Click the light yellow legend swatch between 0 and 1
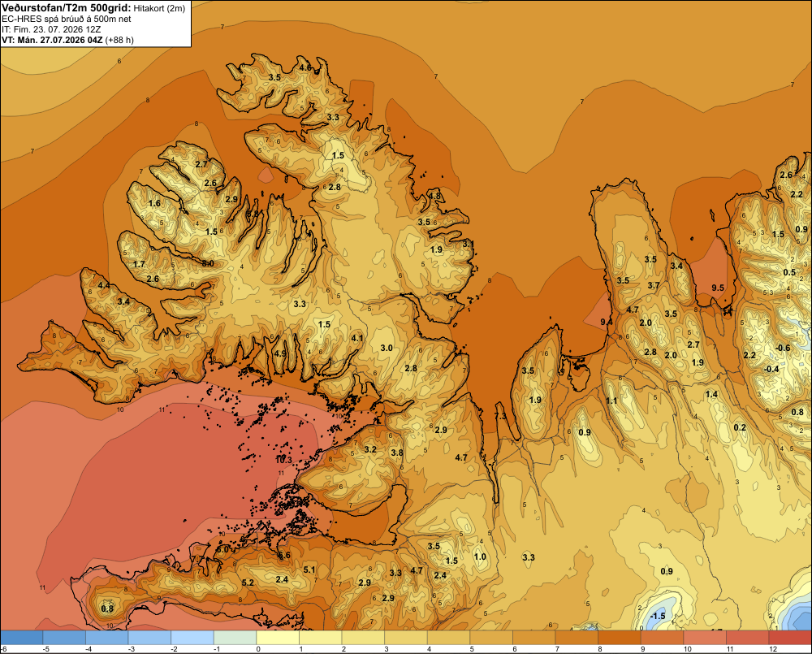Image resolution: width=812 pixels, height=654 pixels. (x=278, y=638)
